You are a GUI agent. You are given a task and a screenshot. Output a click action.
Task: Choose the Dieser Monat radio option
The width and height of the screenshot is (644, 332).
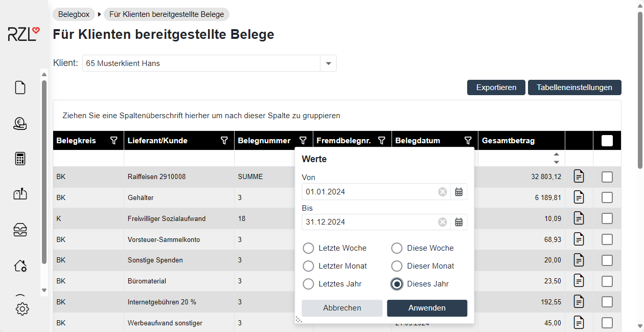tap(397, 266)
